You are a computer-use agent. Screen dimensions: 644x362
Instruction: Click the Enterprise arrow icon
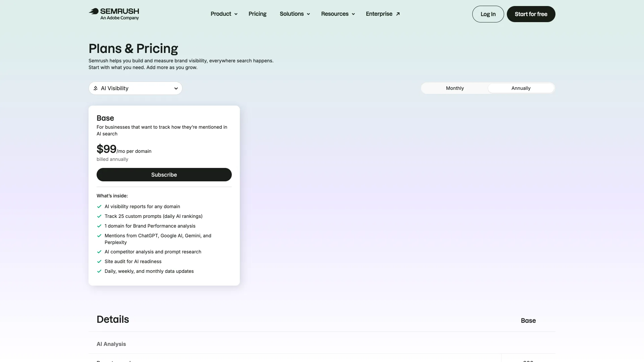(x=398, y=14)
